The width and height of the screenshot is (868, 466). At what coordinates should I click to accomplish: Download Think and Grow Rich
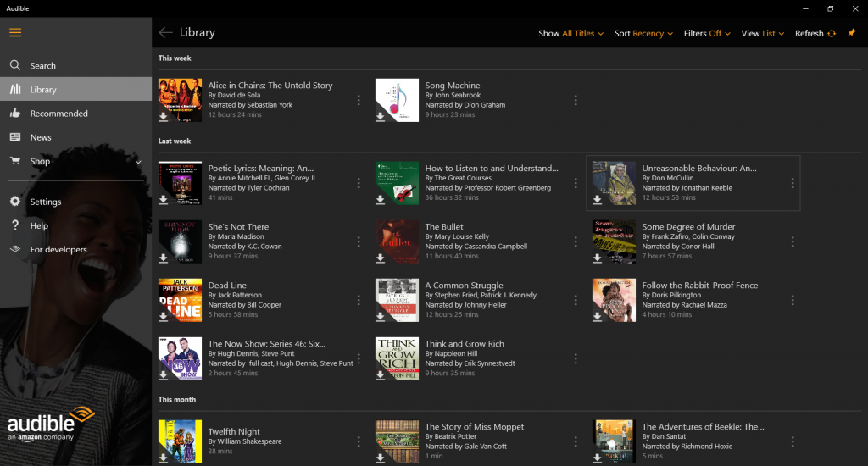tap(381, 375)
